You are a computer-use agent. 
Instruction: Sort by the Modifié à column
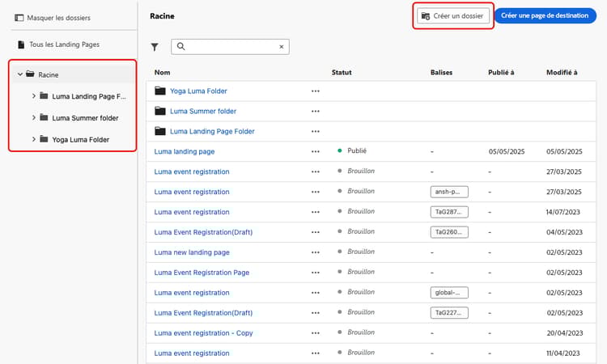point(561,72)
